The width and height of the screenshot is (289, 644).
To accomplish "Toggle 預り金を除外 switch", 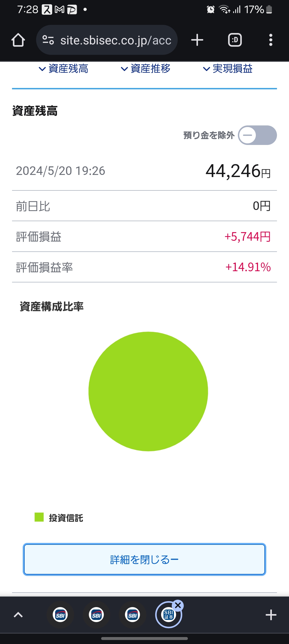I will [x=257, y=135].
